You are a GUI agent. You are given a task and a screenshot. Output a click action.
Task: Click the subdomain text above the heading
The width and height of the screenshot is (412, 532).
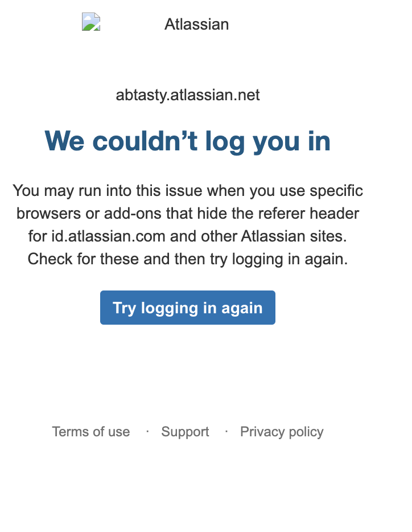pyautogui.click(x=188, y=95)
